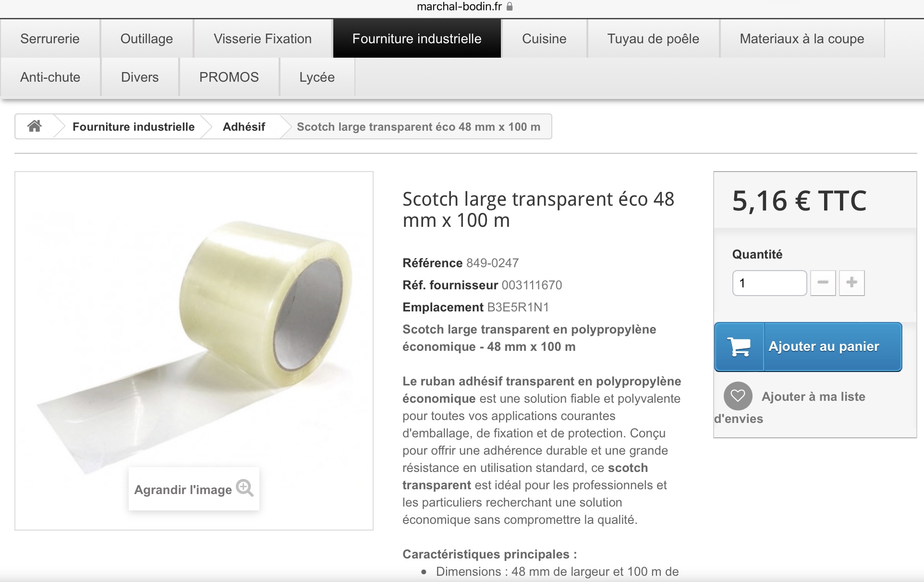The height and width of the screenshot is (582, 924).
Task: Click Ajouter au panier button
Action: click(x=808, y=347)
